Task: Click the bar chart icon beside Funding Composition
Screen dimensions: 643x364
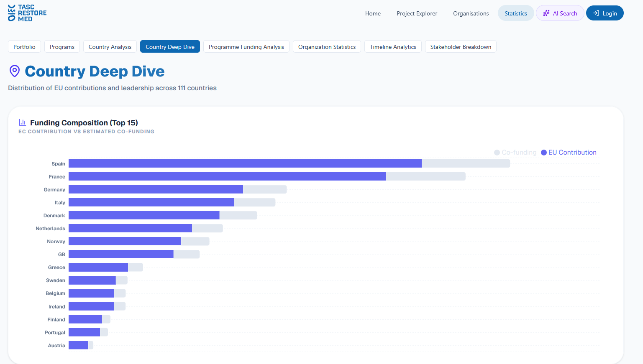Action: [x=23, y=122]
